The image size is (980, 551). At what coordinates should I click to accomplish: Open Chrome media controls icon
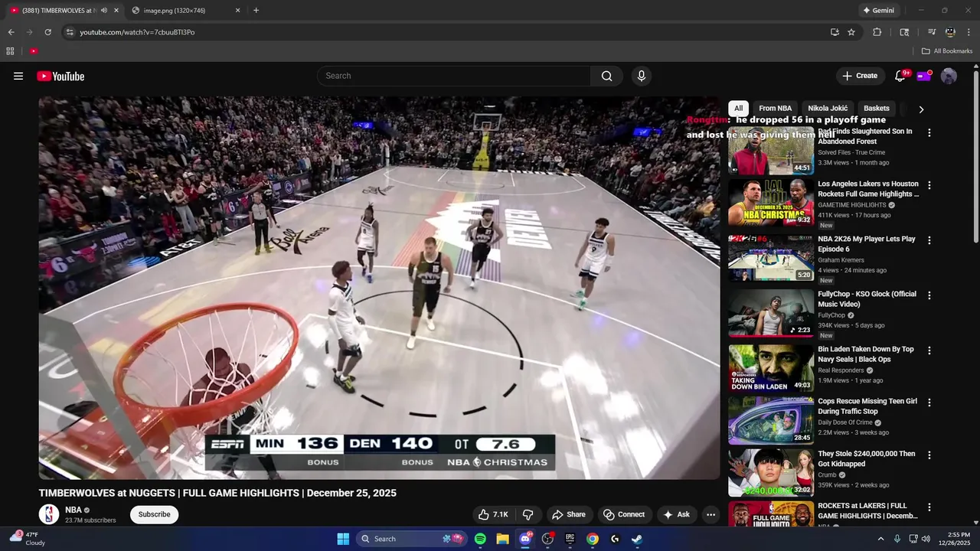pyautogui.click(x=932, y=32)
